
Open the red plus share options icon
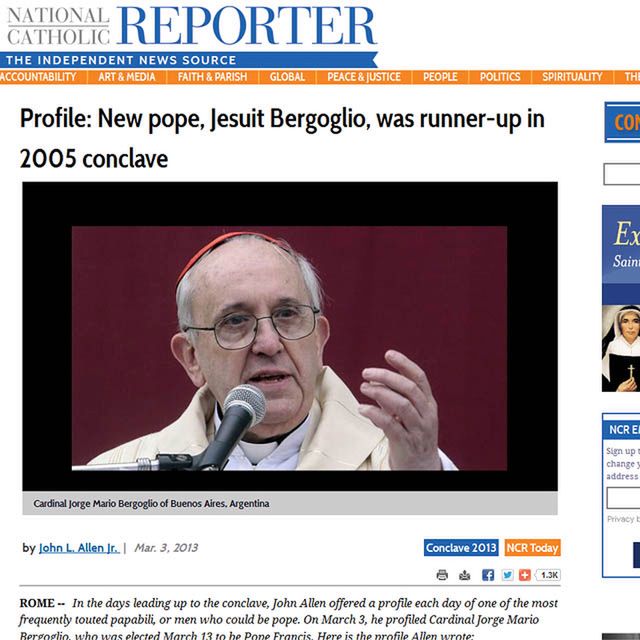(x=524, y=575)
